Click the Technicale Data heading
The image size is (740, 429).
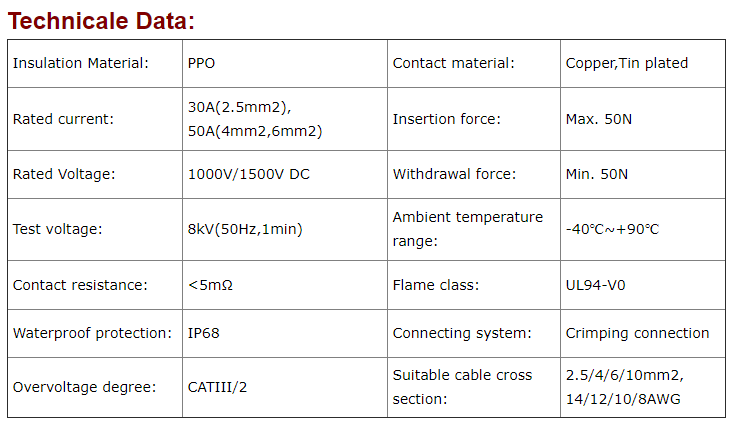click(102, 20)
